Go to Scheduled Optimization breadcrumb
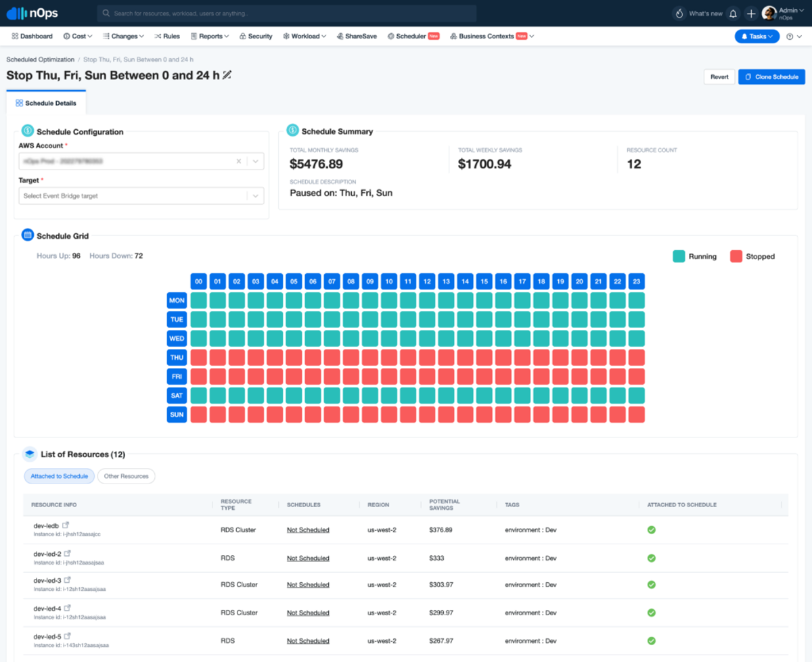Screen dimensions: 812x662 [x=40, y=60]
